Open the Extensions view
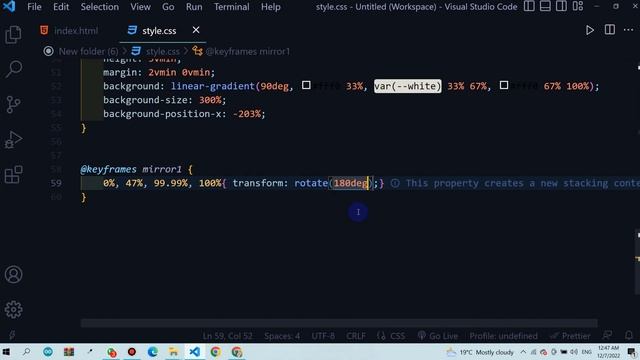 click(13, 175)
